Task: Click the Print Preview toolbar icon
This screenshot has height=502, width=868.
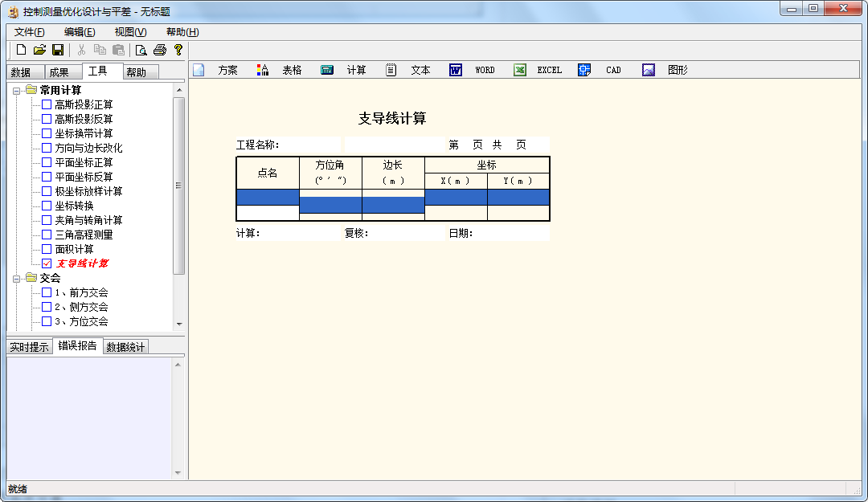Action: tap(141, 50)
